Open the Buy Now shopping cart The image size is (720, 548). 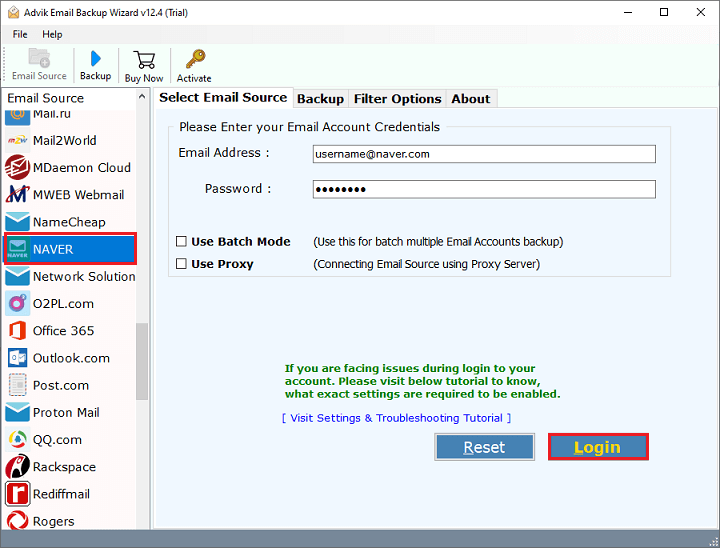coord(144,60)
